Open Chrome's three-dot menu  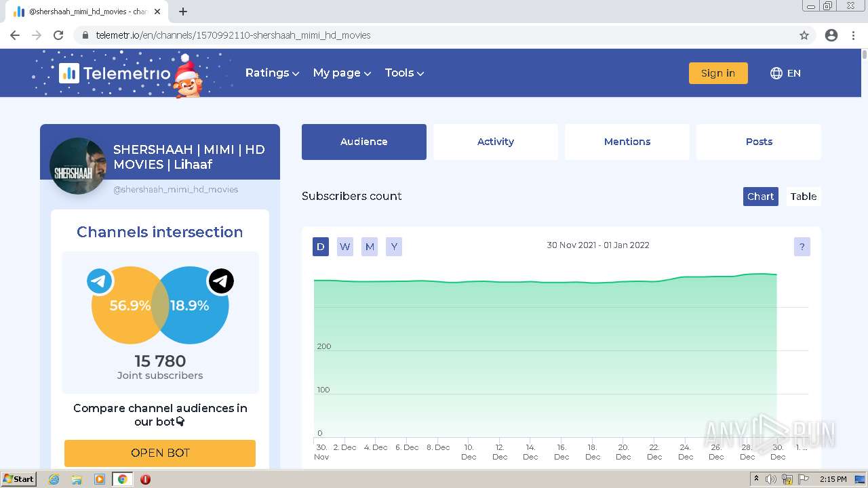coord(853,35)
